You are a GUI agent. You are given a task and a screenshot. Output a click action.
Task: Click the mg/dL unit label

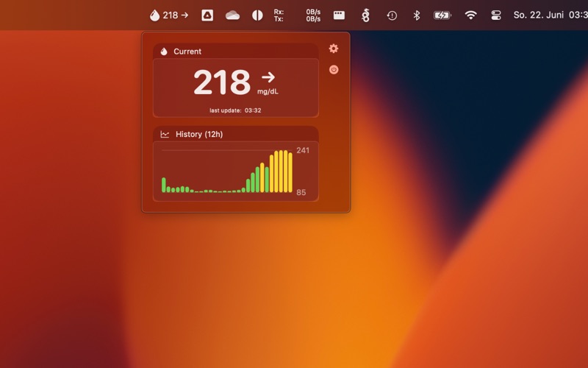click(268, 91)
